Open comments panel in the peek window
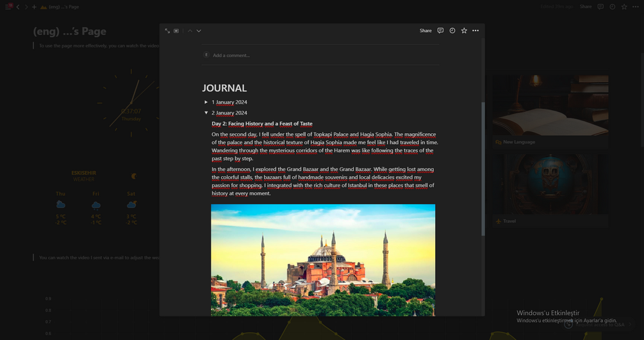Viewport: 644px width, 340px height. pyautogui.click(x=440, y=30)
